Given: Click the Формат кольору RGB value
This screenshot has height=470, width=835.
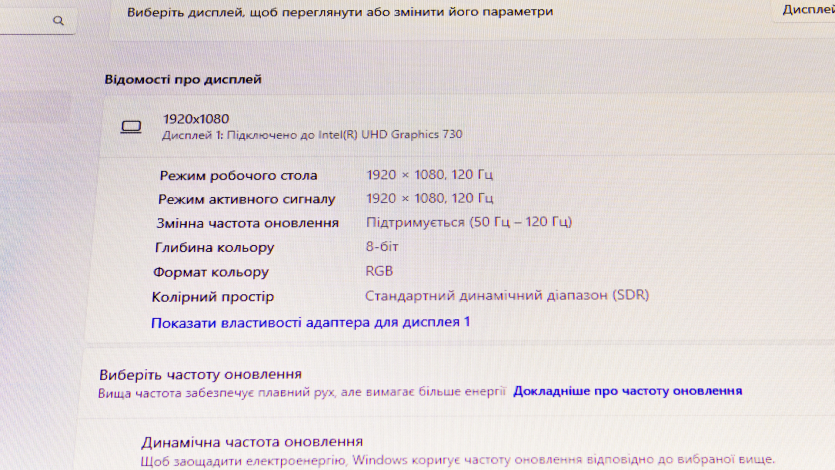Looking at the screenshot, I should (x=380, y=271).
